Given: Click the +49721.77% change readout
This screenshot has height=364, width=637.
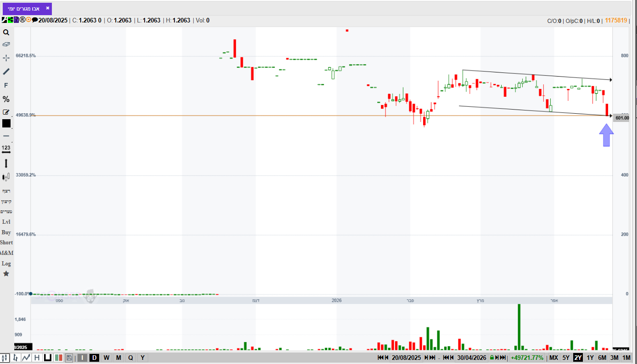Looking at the screenshot, I should (x=528, y=358).
